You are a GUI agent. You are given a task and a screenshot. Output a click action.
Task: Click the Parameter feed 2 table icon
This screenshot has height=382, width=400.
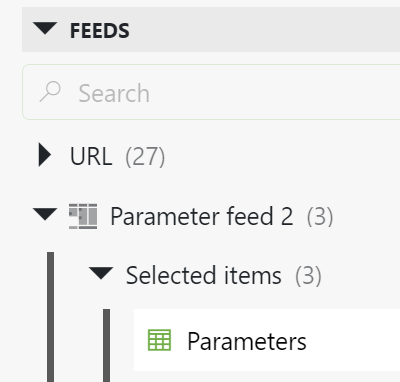tap(83, 216)
